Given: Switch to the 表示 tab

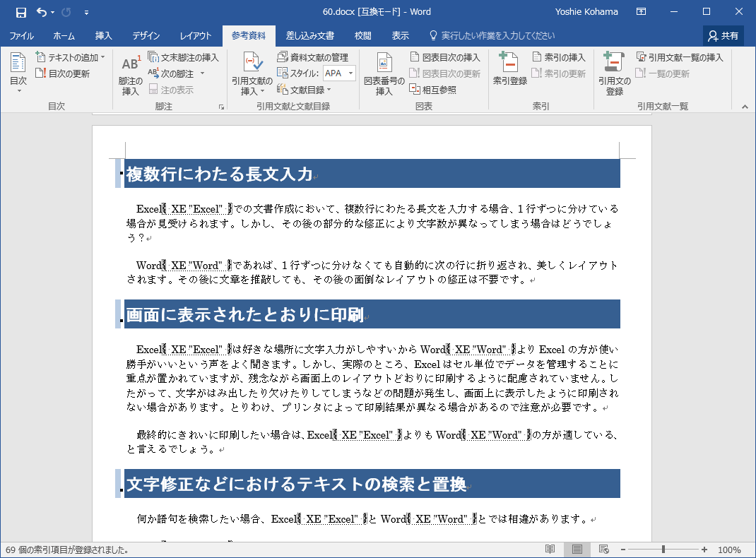Looking at the screenshot, I should (400, 35).
